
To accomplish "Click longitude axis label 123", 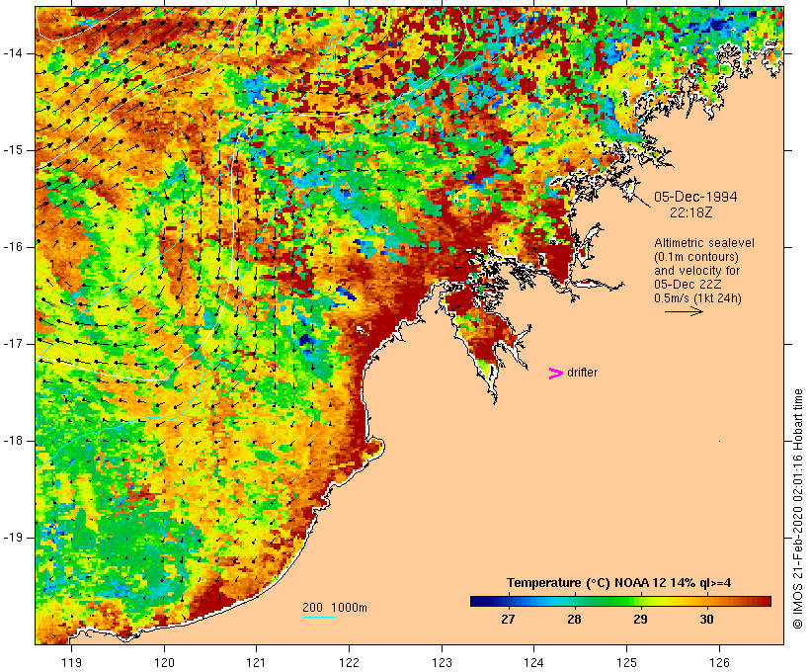I will coord(442,662).
